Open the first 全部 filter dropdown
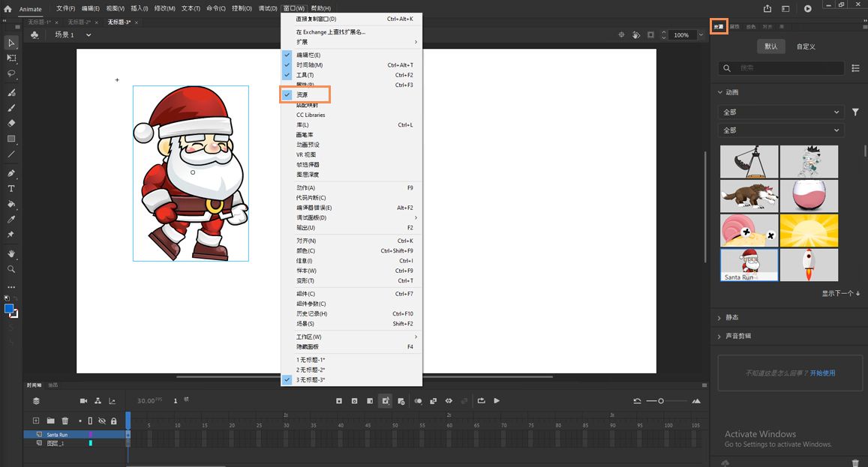Image resolution: width=868 pixels, height=467 pixels. [781, 112]
